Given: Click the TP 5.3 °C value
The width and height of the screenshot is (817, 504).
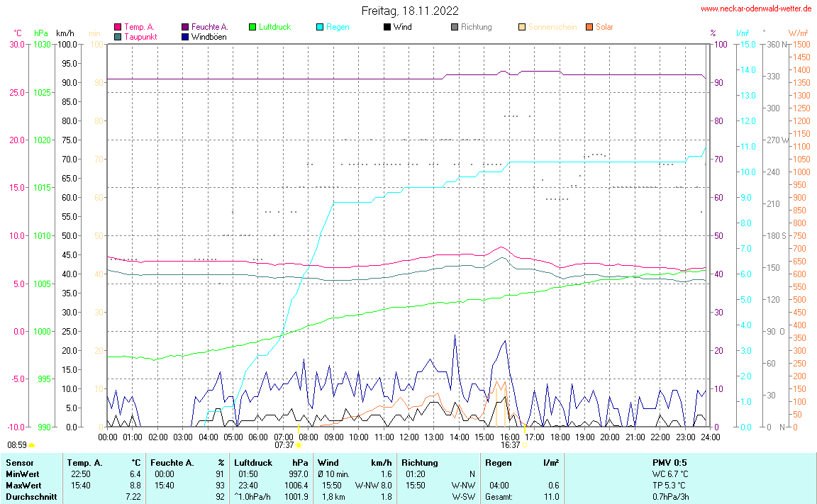Looking at the screenshot, I should (x=669, y=486).
